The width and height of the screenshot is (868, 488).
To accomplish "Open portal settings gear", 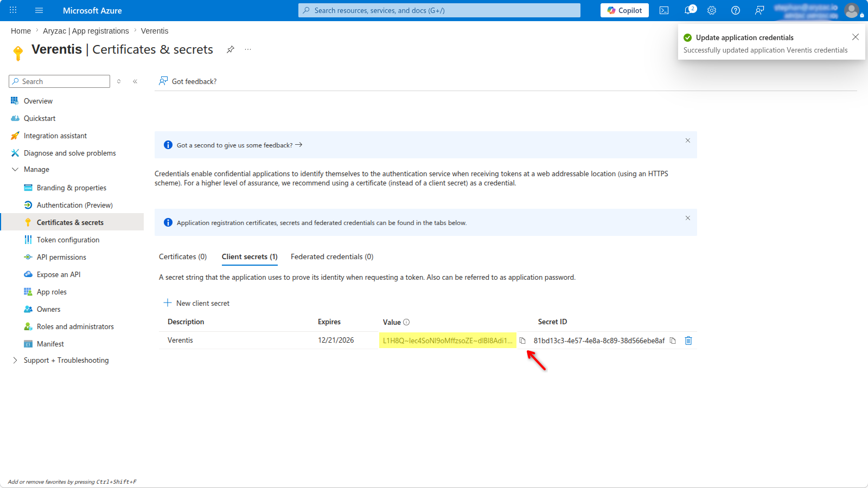I will click(x=712, y=10).
